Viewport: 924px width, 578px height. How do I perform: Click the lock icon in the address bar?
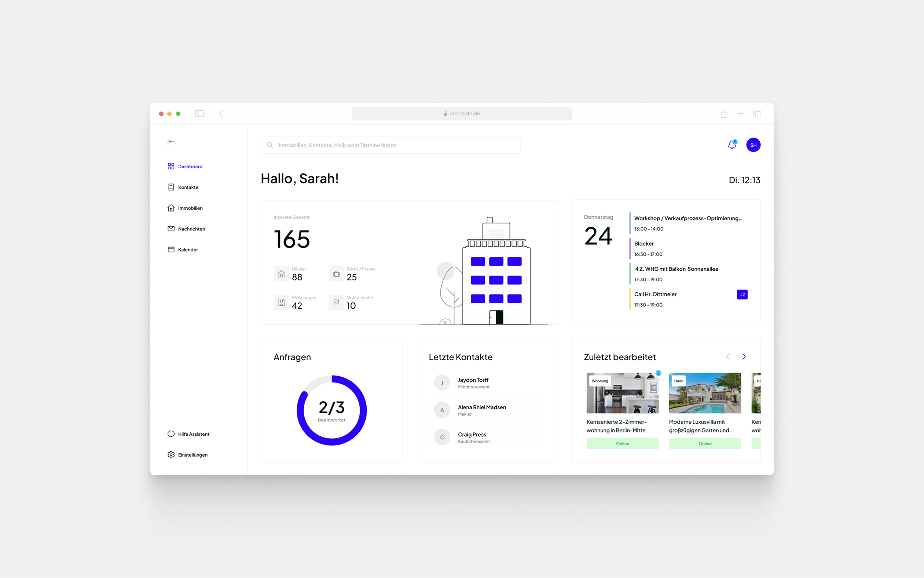click(445, 114)
